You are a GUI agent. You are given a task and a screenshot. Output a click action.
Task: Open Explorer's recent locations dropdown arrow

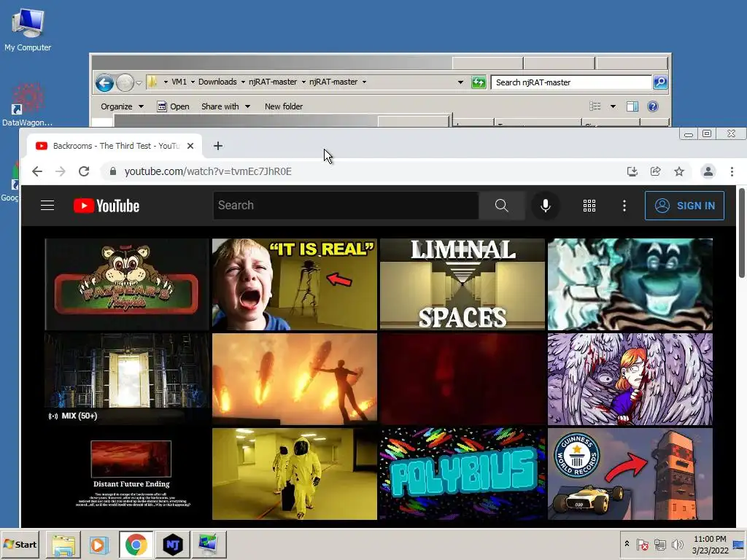(139, 83)
